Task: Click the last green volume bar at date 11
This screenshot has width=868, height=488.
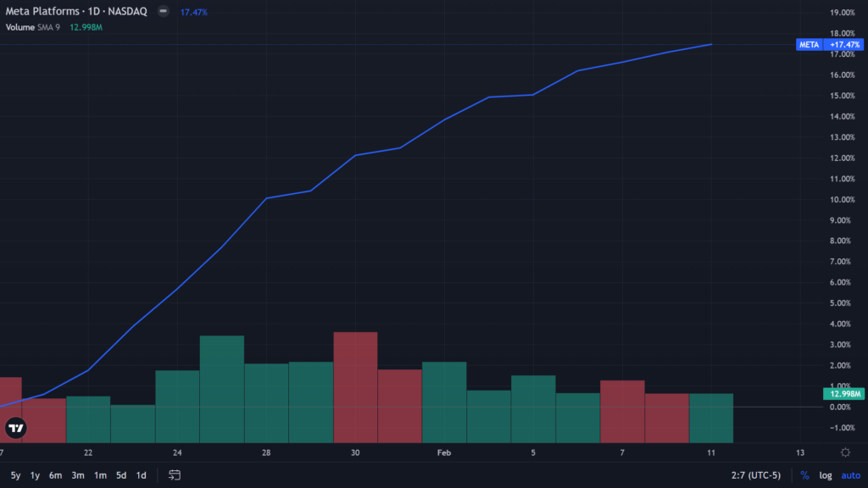Action: coord(711,419)
